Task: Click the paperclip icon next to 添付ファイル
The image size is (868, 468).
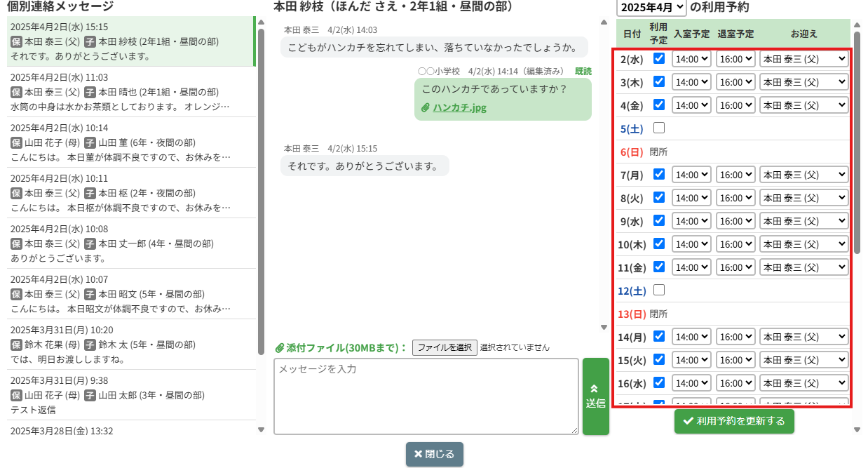Action: click(x=279, y=348)
